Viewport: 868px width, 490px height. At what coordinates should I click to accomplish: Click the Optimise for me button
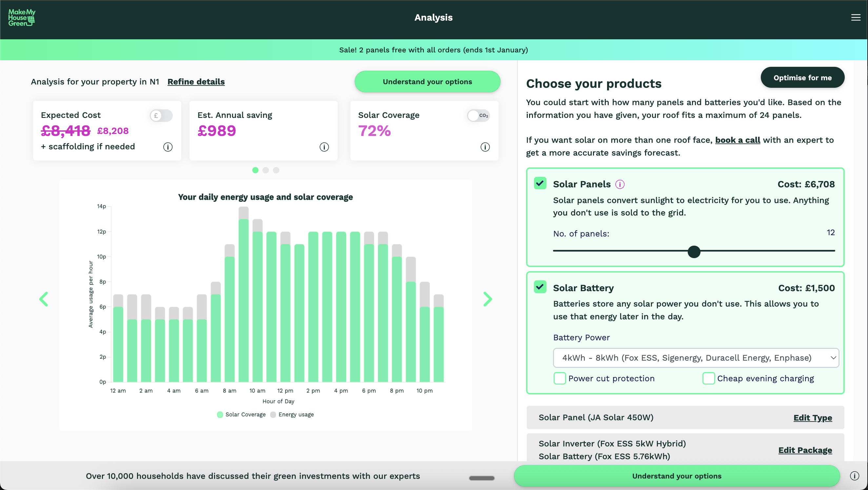click(802, 77)
